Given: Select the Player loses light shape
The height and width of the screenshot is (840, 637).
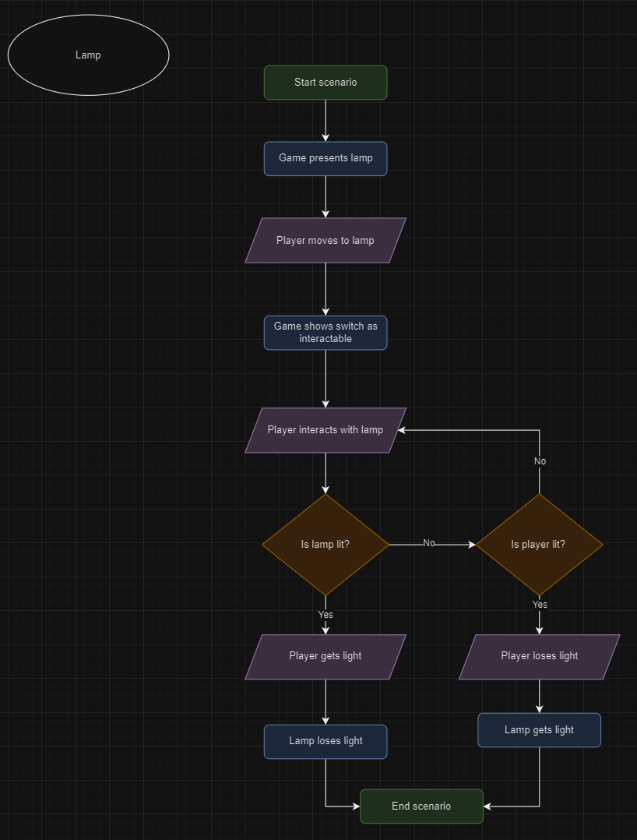Looking at the screenshot, I should 539,656.
